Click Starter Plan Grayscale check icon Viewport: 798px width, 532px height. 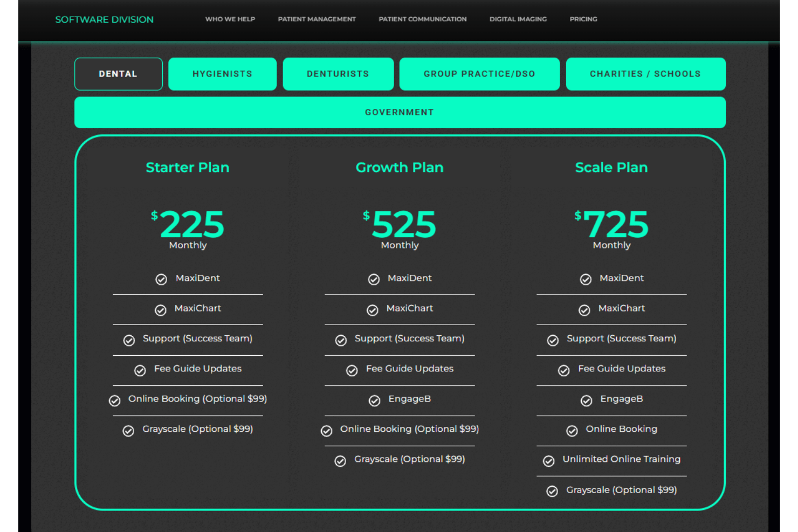point(128,431)
